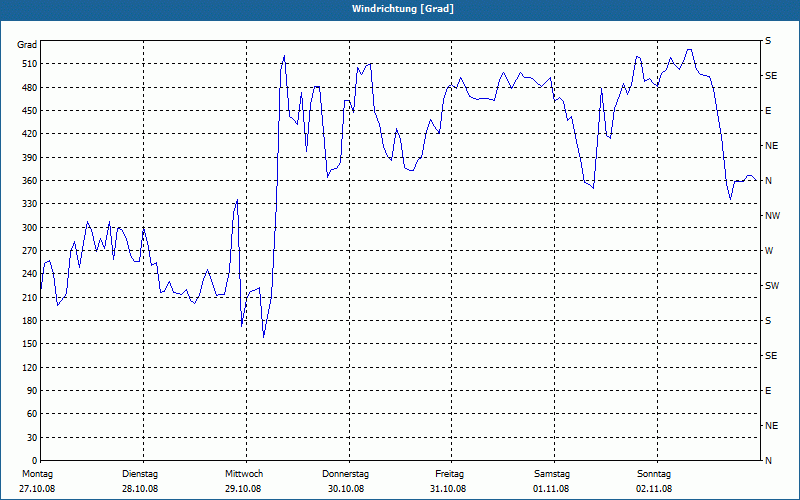Click the SW compass direction label
The image size is (800, 500).
[772, 286]
